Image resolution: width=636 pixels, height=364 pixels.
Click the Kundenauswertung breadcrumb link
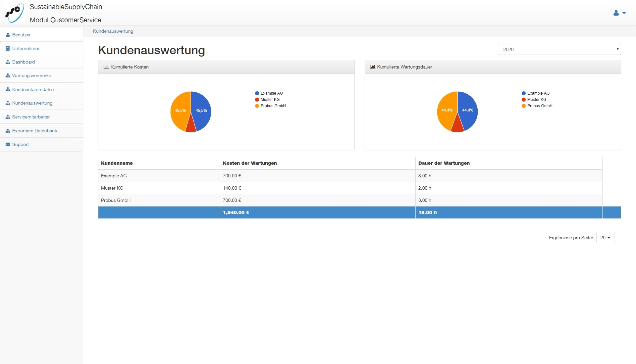(x=113, y=31)
